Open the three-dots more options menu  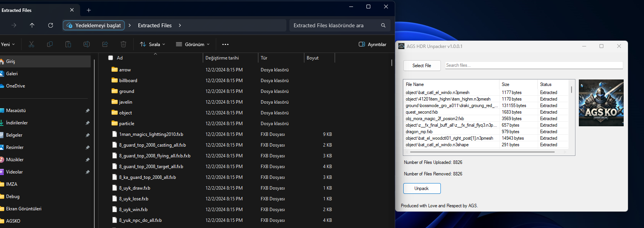225,45
